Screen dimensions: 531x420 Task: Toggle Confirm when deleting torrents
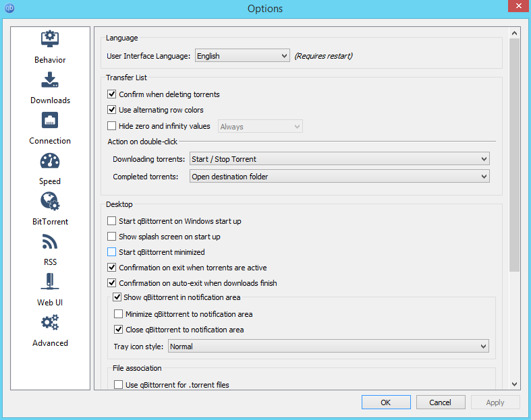click(x=112, y=94)
